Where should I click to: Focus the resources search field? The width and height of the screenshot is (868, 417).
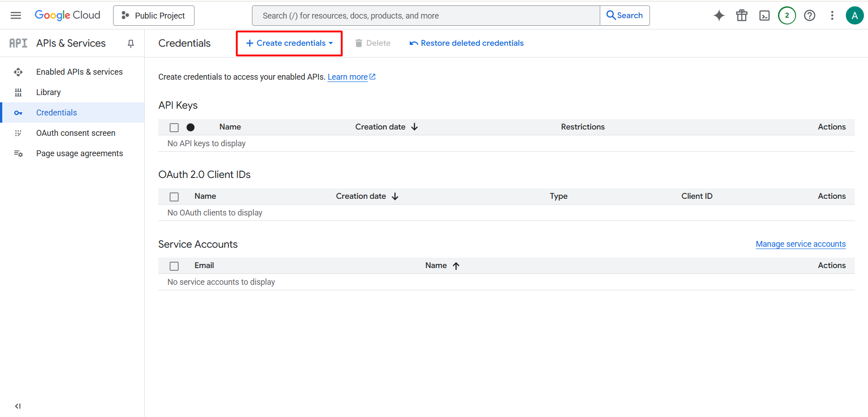point(426,15)
